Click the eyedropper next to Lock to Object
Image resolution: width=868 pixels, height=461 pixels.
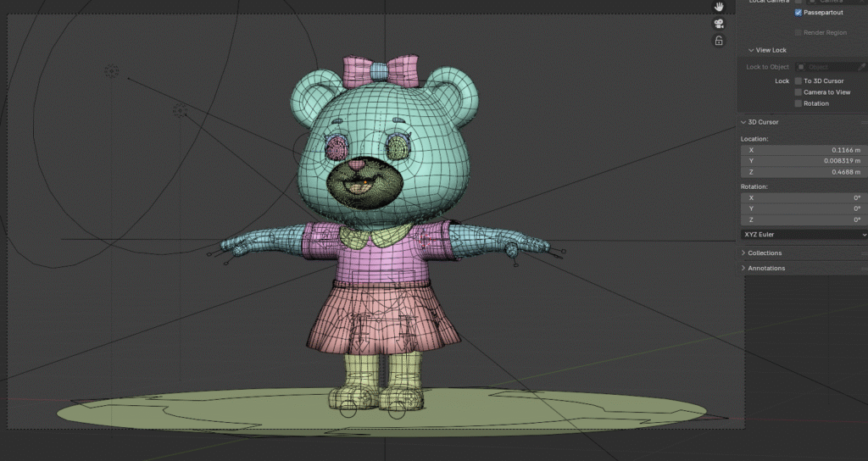pyautogui.click(x=861, y=67)
